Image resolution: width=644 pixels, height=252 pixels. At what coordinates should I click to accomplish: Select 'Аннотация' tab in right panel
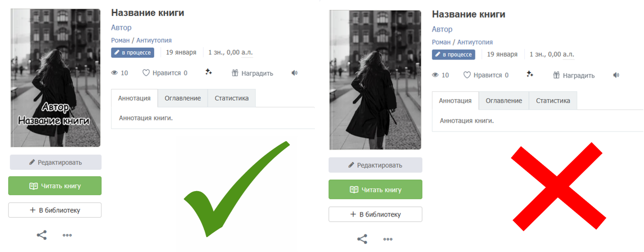click(455, 101)
